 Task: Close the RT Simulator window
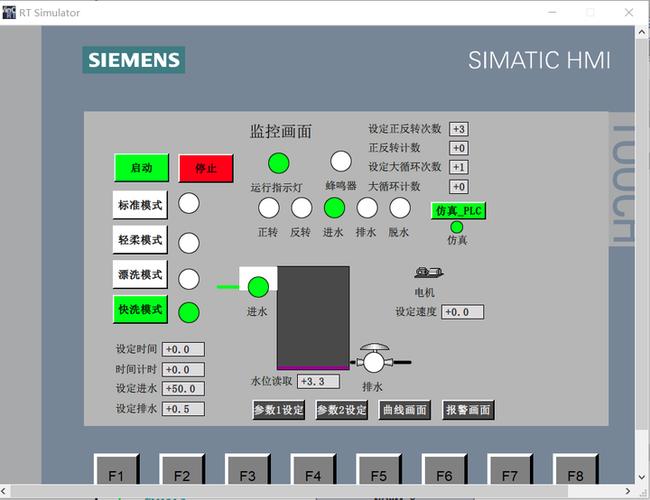[x=629, y=12]
